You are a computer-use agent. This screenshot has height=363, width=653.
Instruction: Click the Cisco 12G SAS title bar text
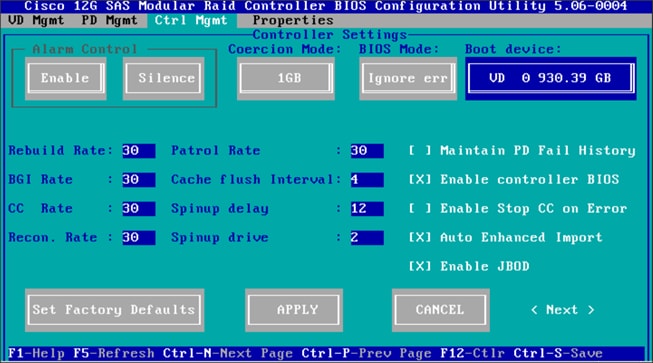click(326, 6)
